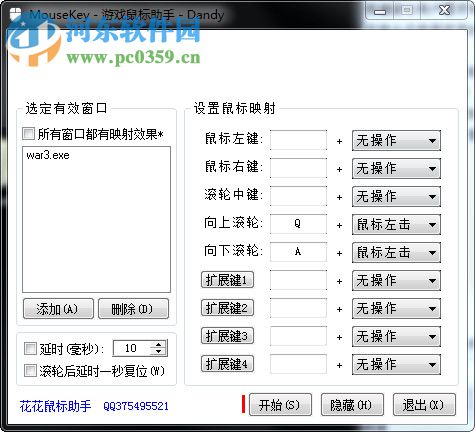Open the 向下滚轮 action dropdown

[396, 252]
